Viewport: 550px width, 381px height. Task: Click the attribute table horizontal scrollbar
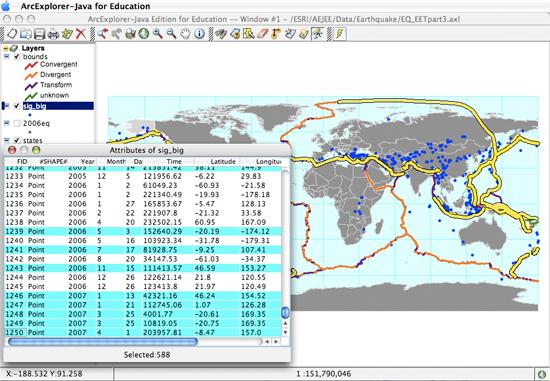point(103,341)
